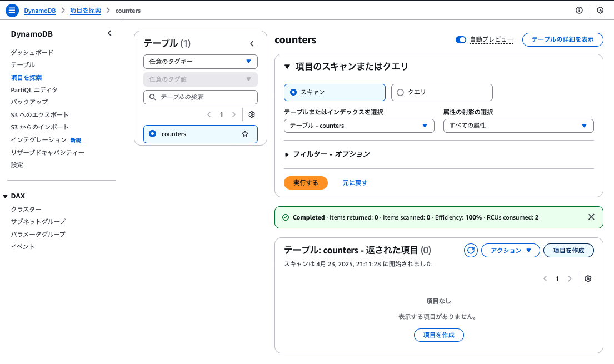
Task: Select counters table radio button
Action: [153, 133]
